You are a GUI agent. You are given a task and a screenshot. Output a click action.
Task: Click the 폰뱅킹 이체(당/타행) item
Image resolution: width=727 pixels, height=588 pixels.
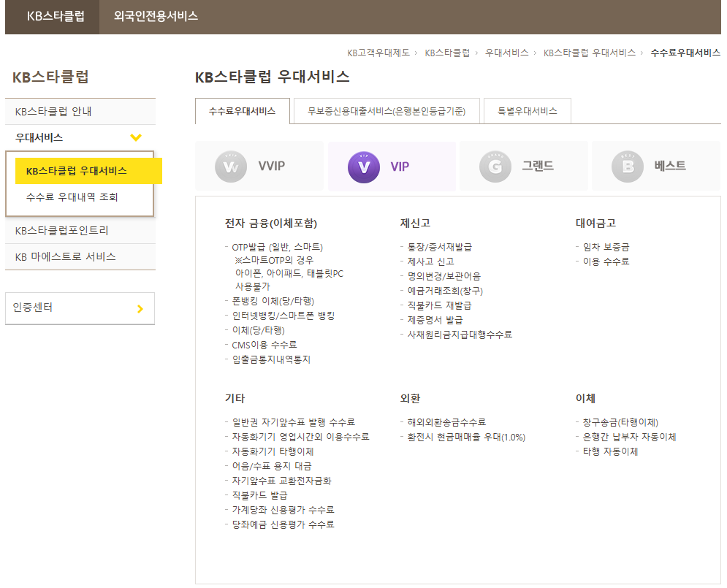click(x=273, y=301)
